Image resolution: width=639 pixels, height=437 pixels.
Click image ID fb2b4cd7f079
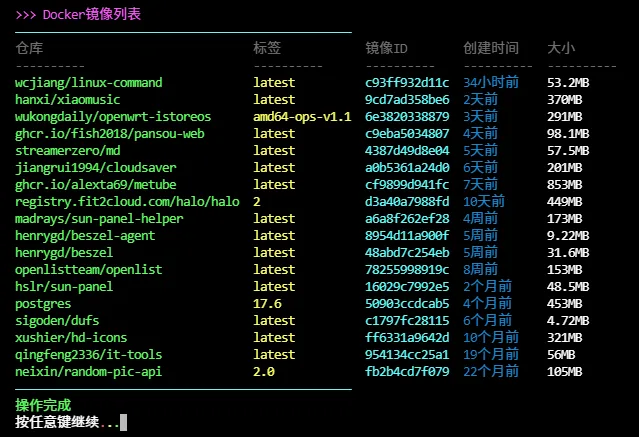[407, 371]
